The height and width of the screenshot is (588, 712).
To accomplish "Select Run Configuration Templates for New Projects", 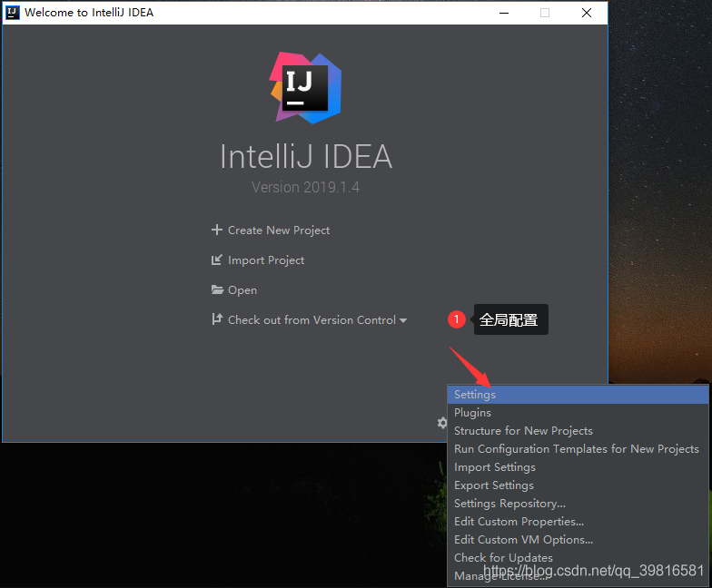I will (x=577, y=449).
